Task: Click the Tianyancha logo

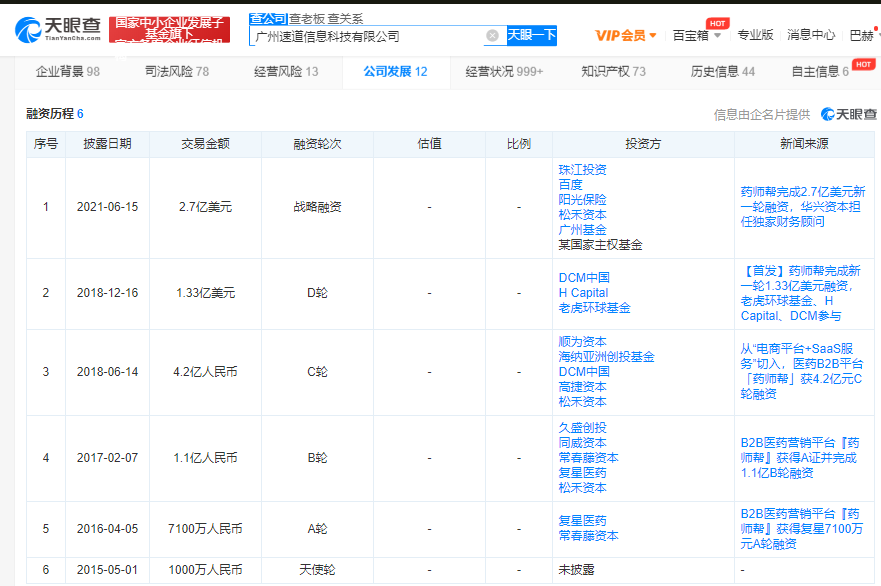Action: 58,29
